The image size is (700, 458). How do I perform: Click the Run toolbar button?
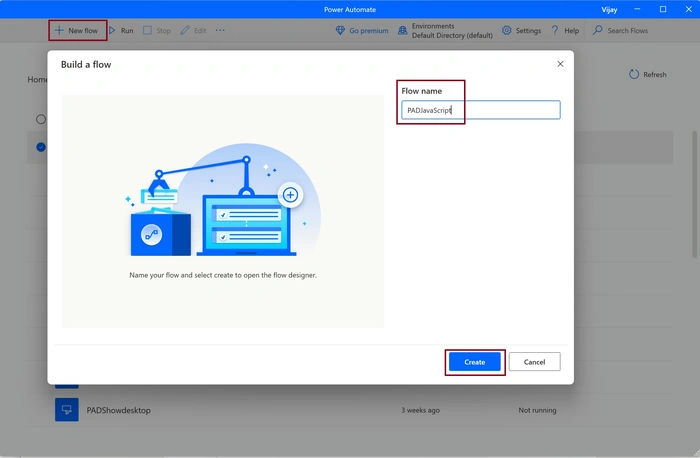(x=121, y=30)
